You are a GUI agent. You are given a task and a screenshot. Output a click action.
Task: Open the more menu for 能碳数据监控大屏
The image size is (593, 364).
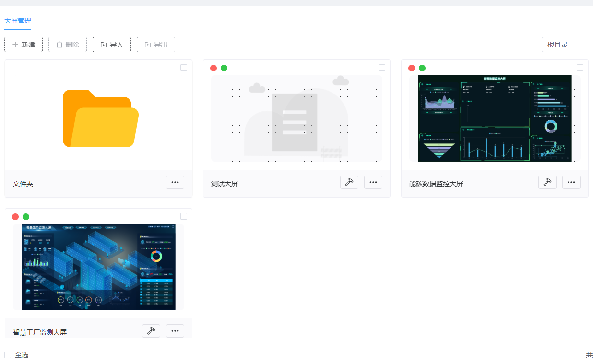tap(571, 182)
